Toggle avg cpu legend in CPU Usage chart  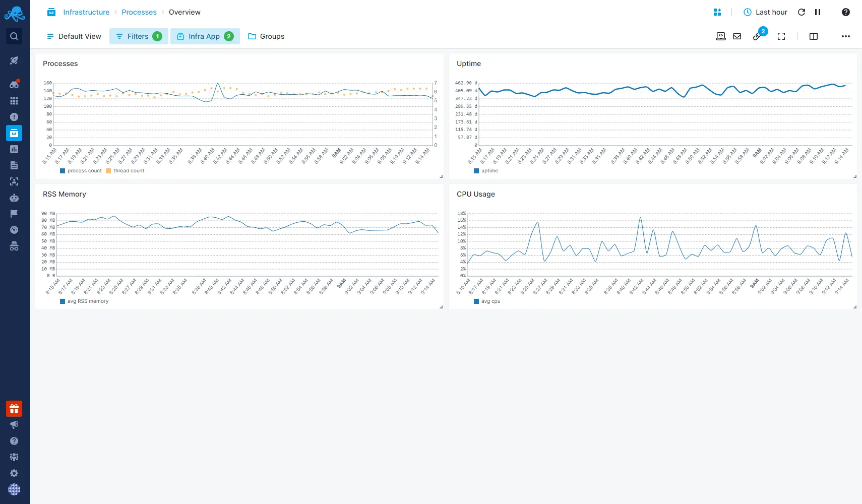pos(487,301)
